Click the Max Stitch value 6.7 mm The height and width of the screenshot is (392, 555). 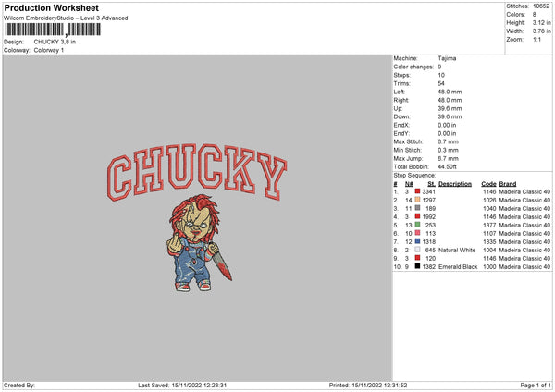[448, 141]
